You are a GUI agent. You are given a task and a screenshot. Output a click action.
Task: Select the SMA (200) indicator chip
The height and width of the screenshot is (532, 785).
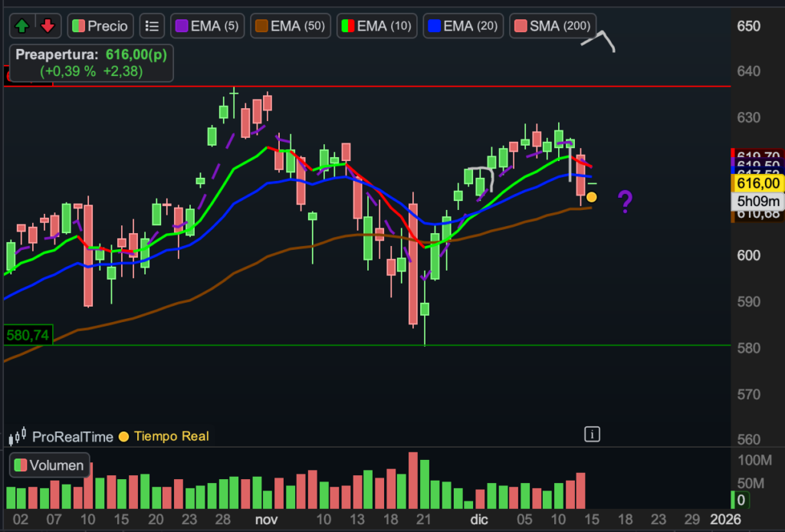tap(553, 26)
